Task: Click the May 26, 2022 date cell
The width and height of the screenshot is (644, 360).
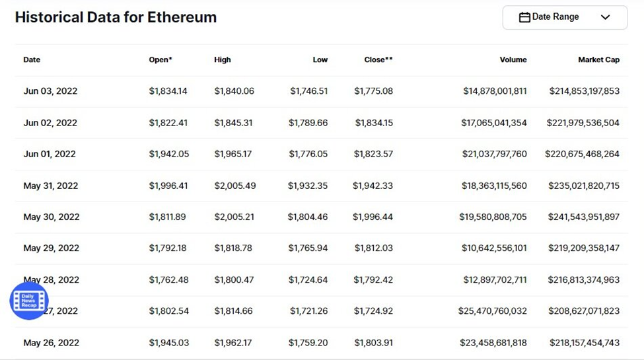Action: (x=52, y=343)
